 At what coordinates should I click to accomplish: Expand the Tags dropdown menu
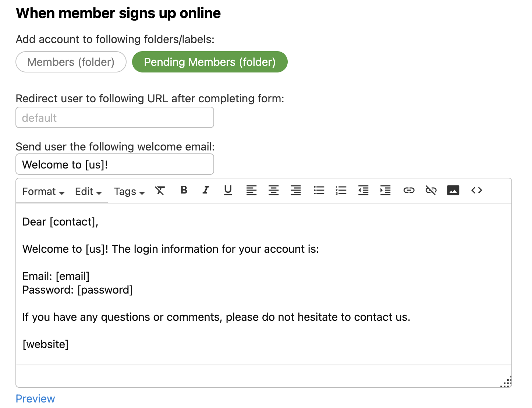tap(129, 192)
